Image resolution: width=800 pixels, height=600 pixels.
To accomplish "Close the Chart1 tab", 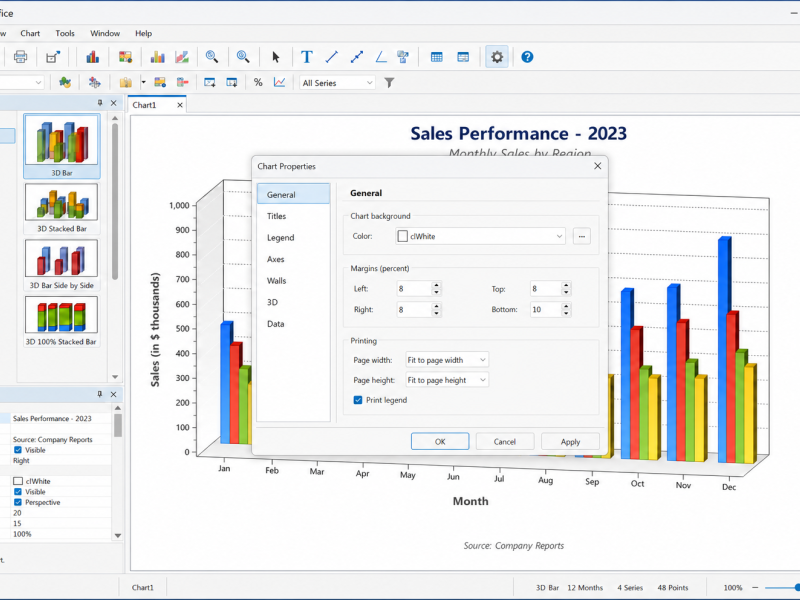I will 180,105.
